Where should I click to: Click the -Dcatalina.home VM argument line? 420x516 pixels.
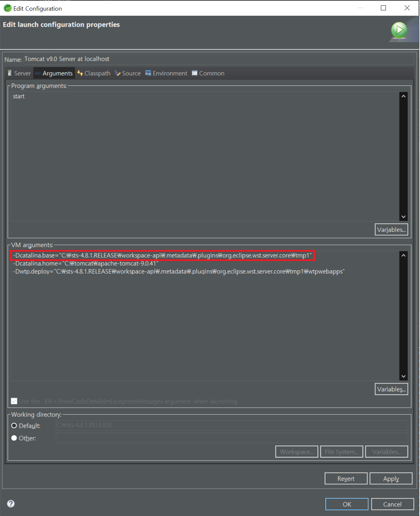[86, 263]
